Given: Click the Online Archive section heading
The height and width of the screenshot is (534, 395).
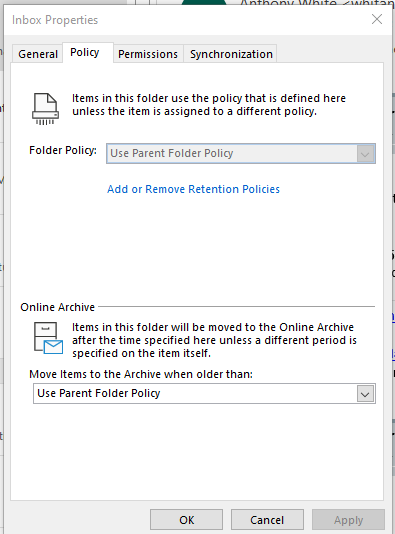Looking at the screenshot, I should (58, 307).
